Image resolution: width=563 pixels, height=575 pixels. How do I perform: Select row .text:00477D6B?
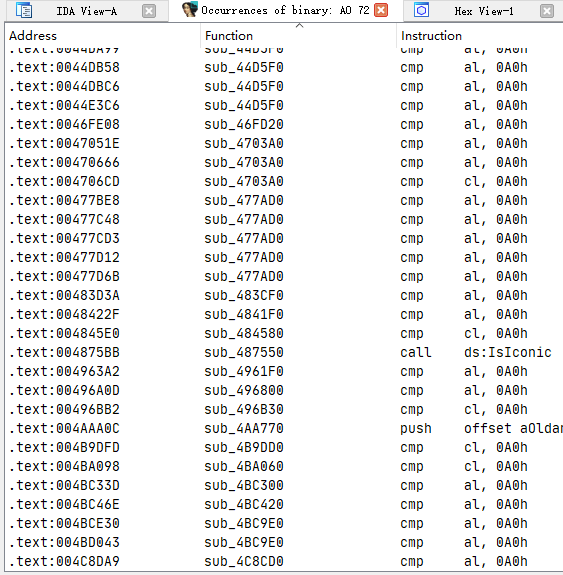point(284,276)
